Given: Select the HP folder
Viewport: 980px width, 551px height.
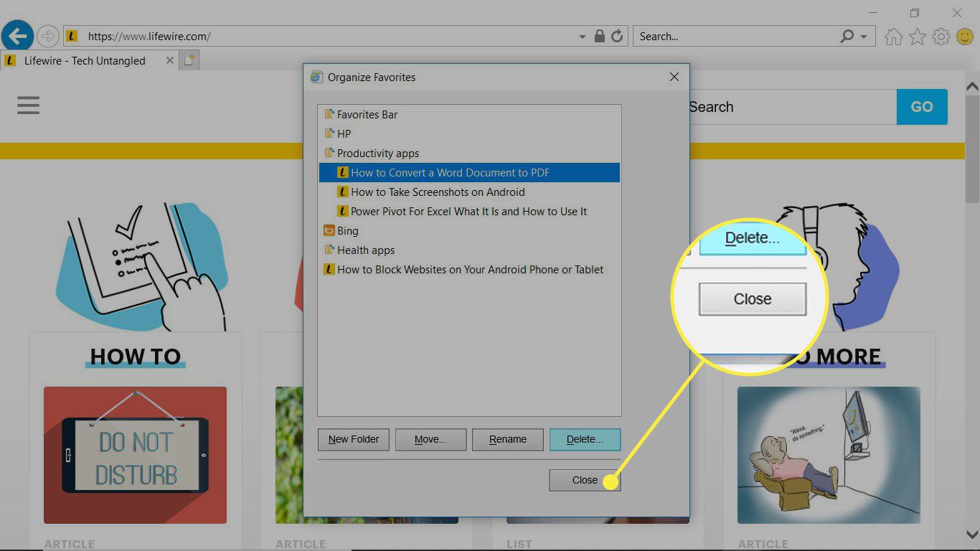Looking at the screenshot, I should click(338, 133).
